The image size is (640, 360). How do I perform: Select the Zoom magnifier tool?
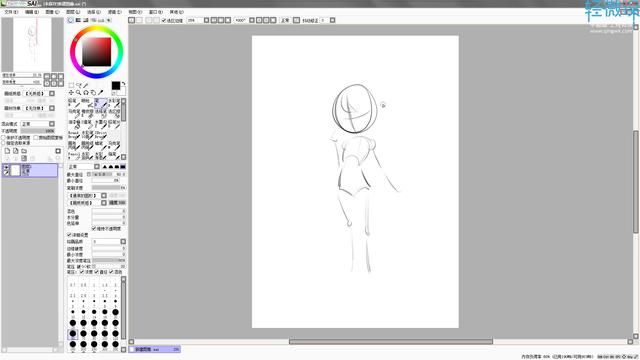click(x=78, y=93)
